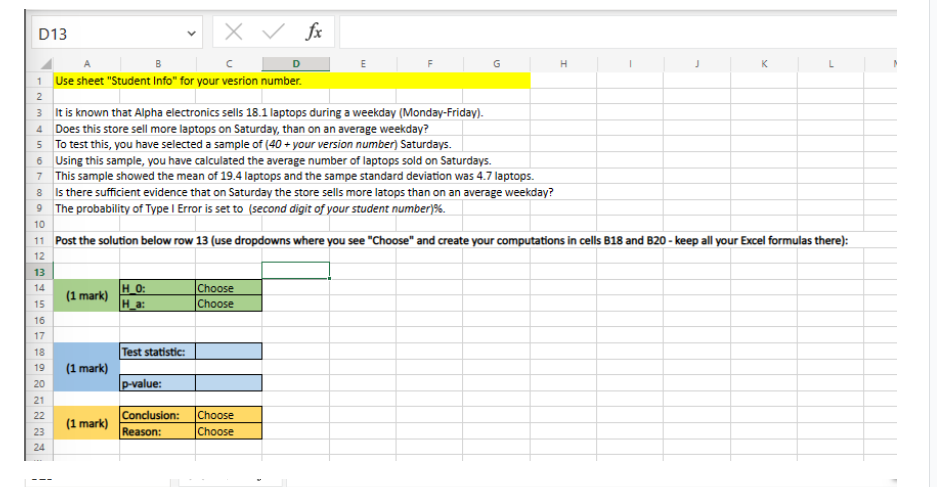Screen dimensions: 937x487
Task: Select column I header
Action: tap(630, 64)
